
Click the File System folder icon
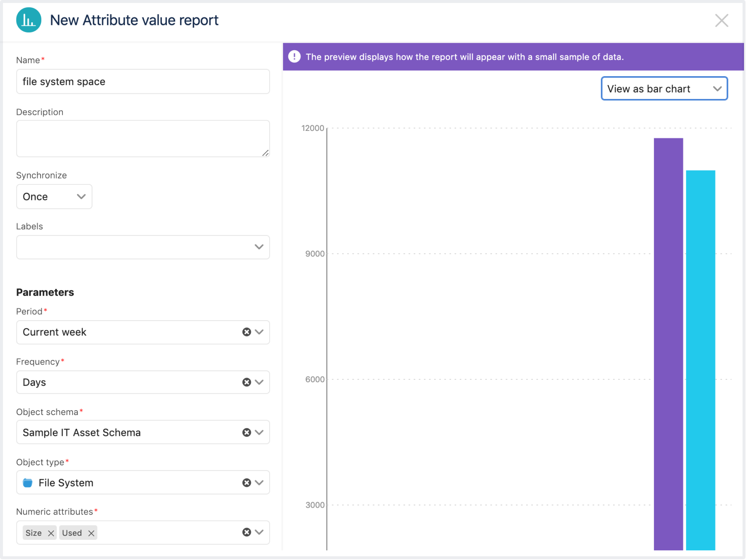pyautogui.click(x=28, y=483)
